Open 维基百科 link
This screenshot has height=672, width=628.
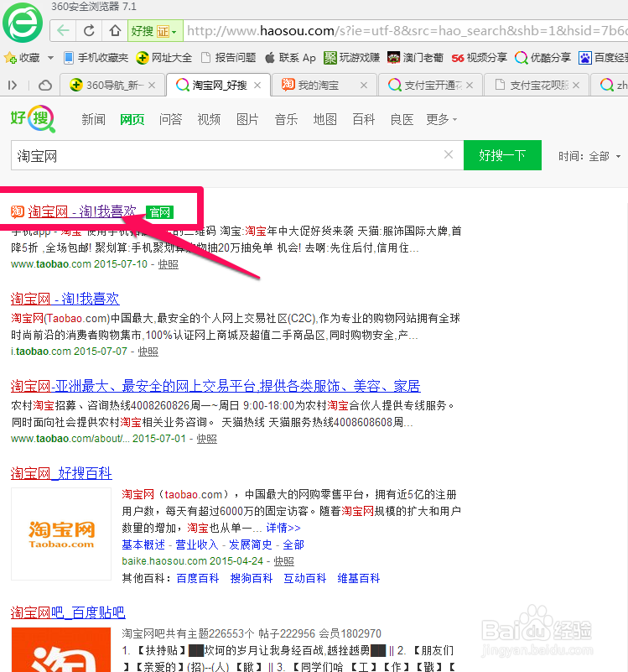(x=359, y=579)
